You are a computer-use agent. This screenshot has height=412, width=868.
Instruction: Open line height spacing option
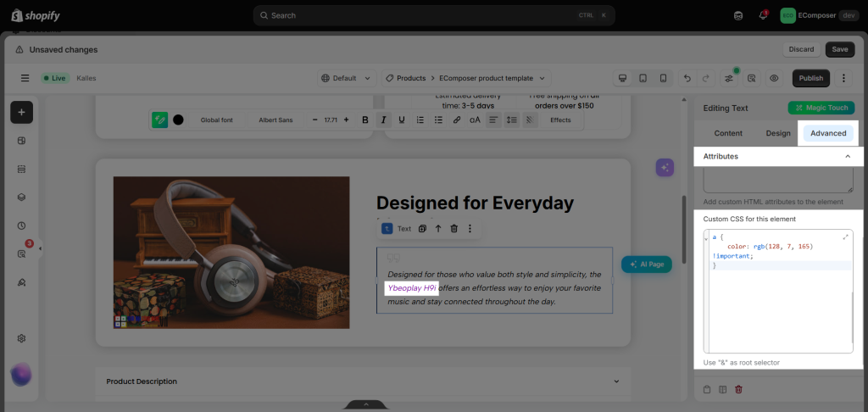tap(511, 120)
